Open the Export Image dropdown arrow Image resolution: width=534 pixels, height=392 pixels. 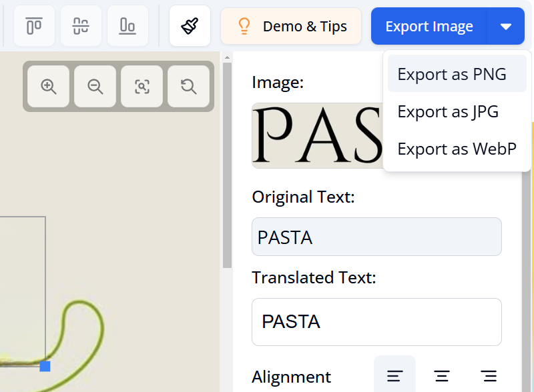[x=506, y=25]
